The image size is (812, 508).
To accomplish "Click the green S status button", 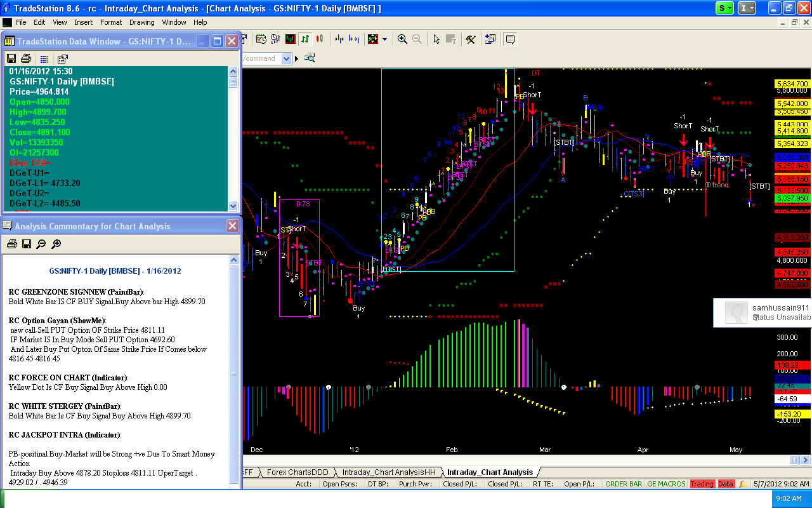I will click(x=724, y=8).
